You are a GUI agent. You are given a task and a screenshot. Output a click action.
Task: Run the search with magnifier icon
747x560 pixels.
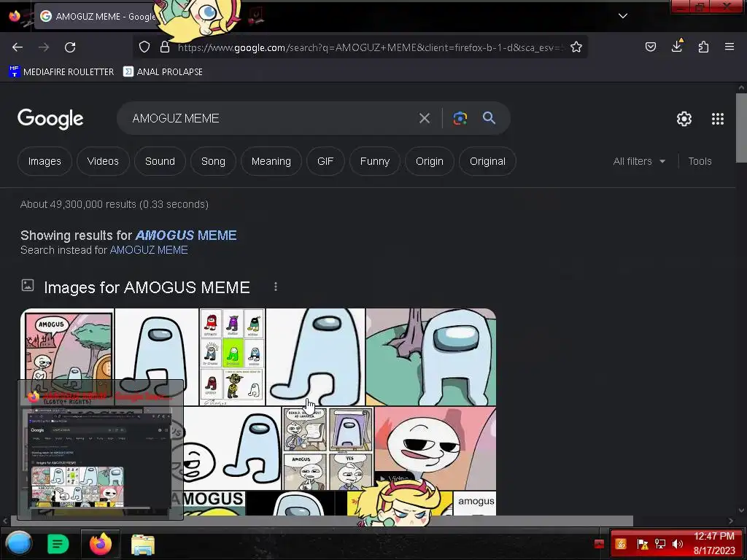pyautogui.click(x=489, y=117)
